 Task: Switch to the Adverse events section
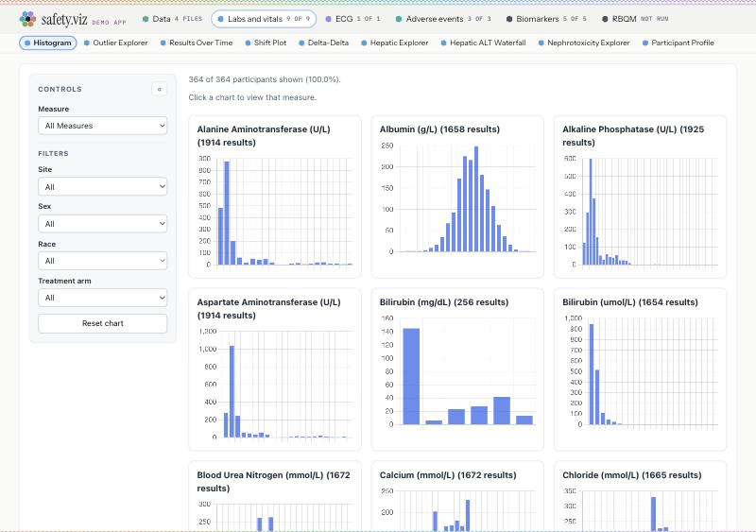click(443, 19)
